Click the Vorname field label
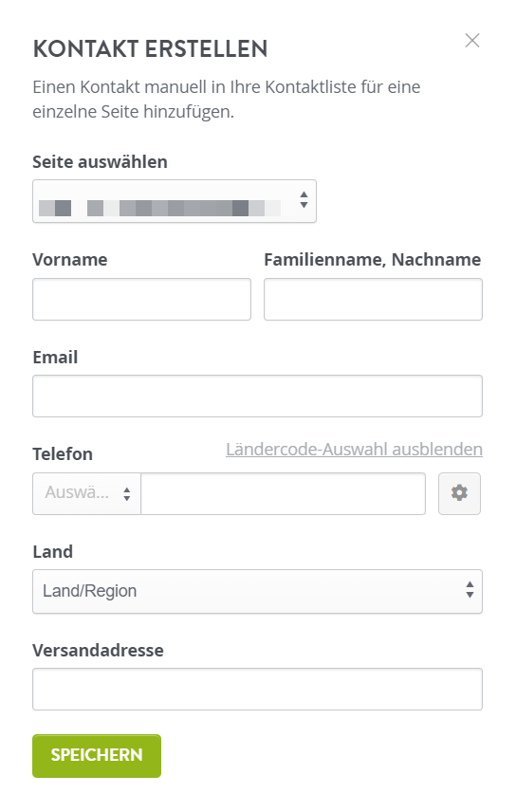 (x=70, y=260)
